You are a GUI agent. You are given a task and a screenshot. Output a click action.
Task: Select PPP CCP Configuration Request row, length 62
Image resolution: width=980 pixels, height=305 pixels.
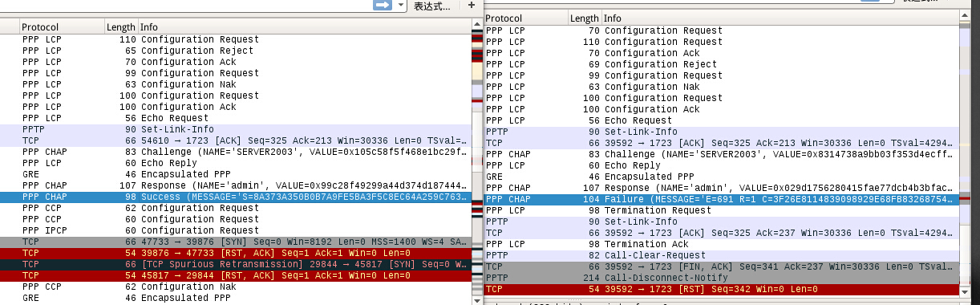click(x=236, y=208)
